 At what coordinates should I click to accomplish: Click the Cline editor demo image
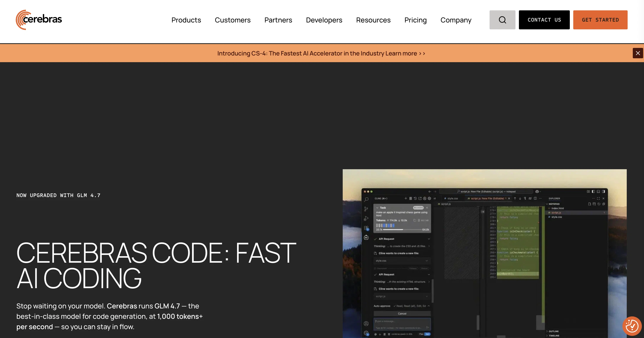pos(484,253)
